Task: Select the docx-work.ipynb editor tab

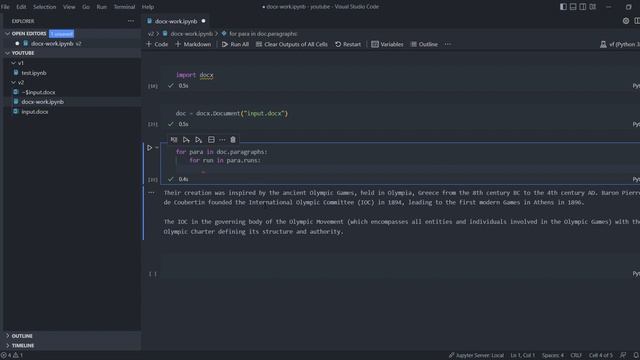Action: [176, 21]
